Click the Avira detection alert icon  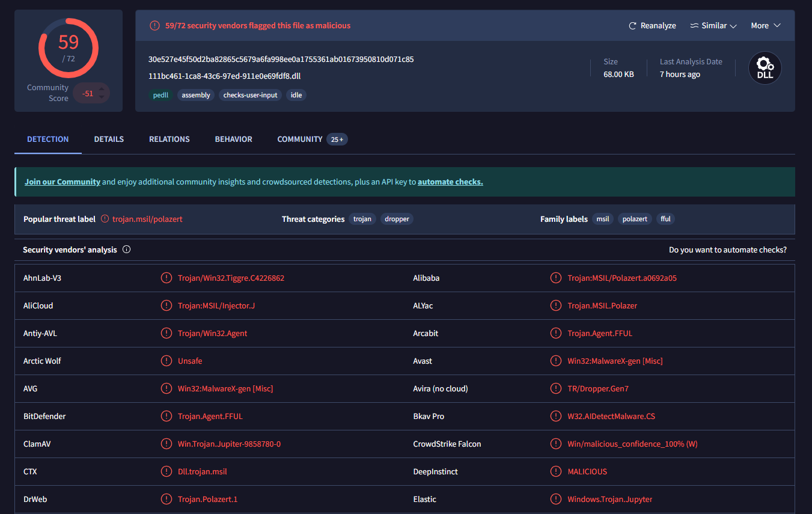556,388
